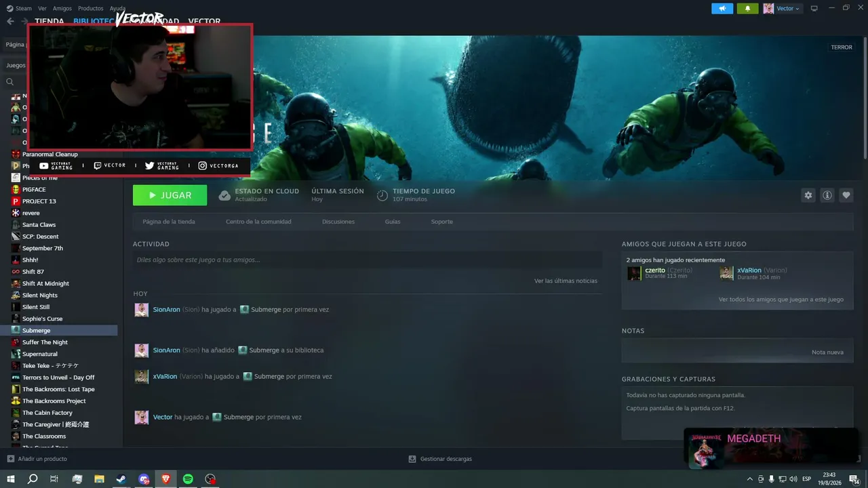Add Submerge to favorites with heart icon

point(846,195)
